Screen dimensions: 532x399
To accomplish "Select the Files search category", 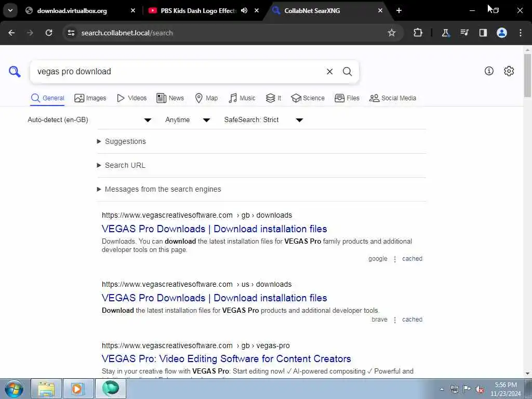I will pos(347,98).
